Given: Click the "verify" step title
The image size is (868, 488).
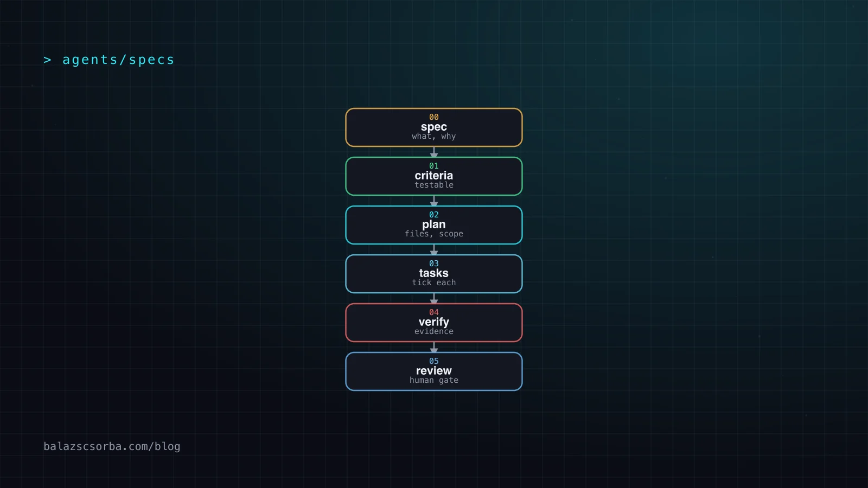Looking at the screenshot, I should [434, 322].
